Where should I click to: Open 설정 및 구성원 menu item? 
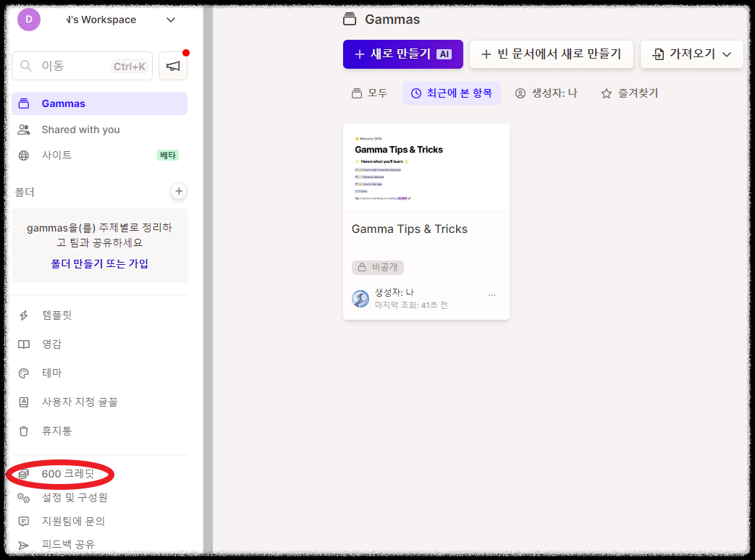(75, 497)
